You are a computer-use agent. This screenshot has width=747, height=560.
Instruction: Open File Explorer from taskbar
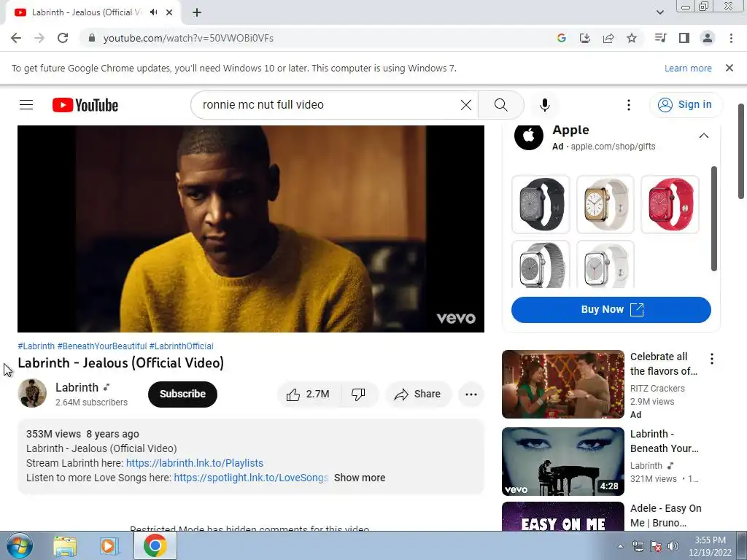[x=65, y=545]
